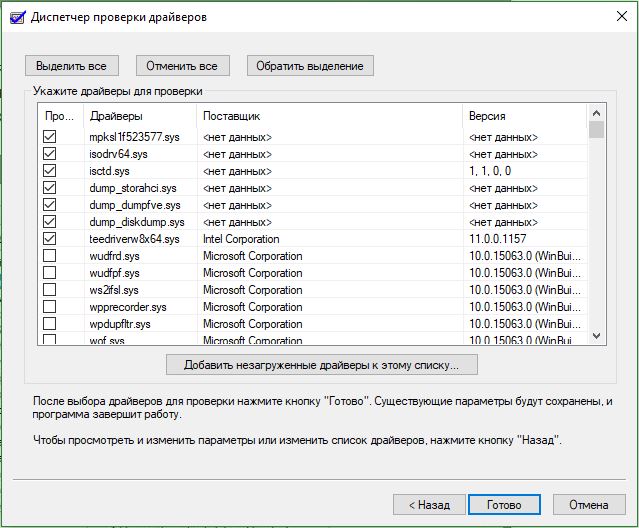Viewport: 639px width, 528px height.
Task: Select teedriverw8x64.sys in the list
Action: click(134, 239)
